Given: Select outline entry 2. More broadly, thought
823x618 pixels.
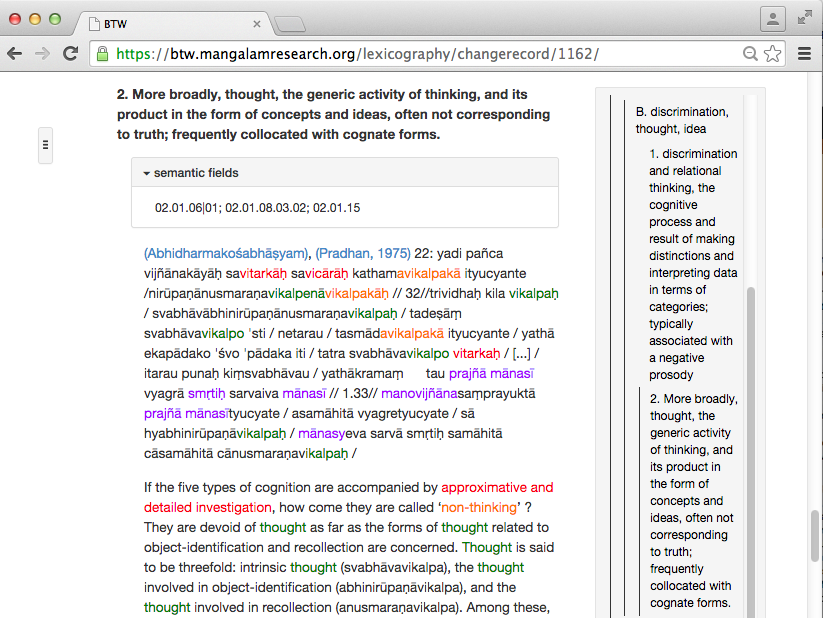Looking at the screenshot, I should click(x=693, y=501).
